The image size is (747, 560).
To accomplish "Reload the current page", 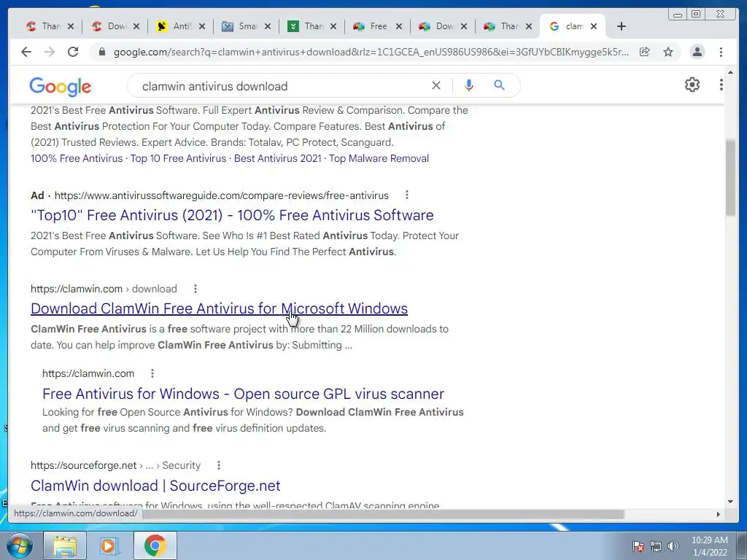I will tap(73, 52).
